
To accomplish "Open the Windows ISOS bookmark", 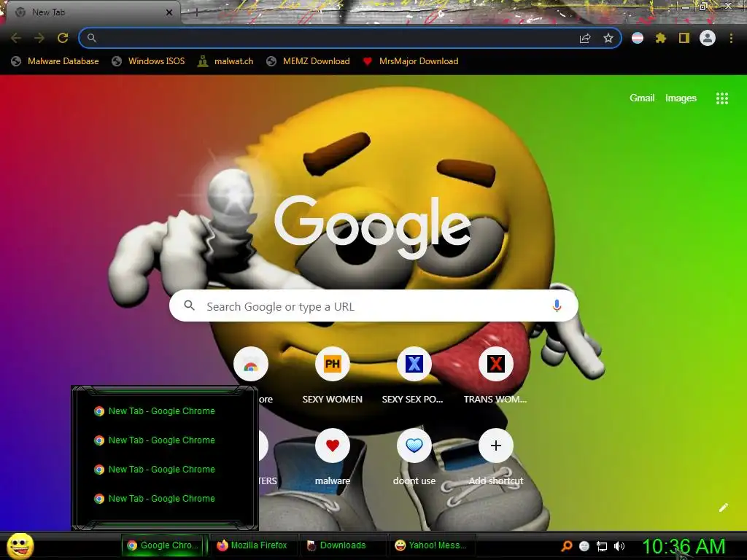I will [x=148, y=61].
